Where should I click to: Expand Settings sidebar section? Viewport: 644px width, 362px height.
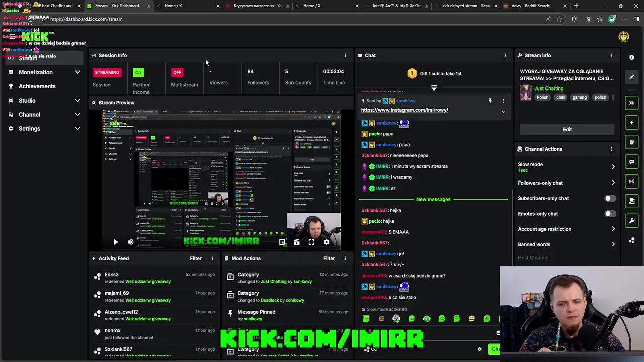click(77, 129)
